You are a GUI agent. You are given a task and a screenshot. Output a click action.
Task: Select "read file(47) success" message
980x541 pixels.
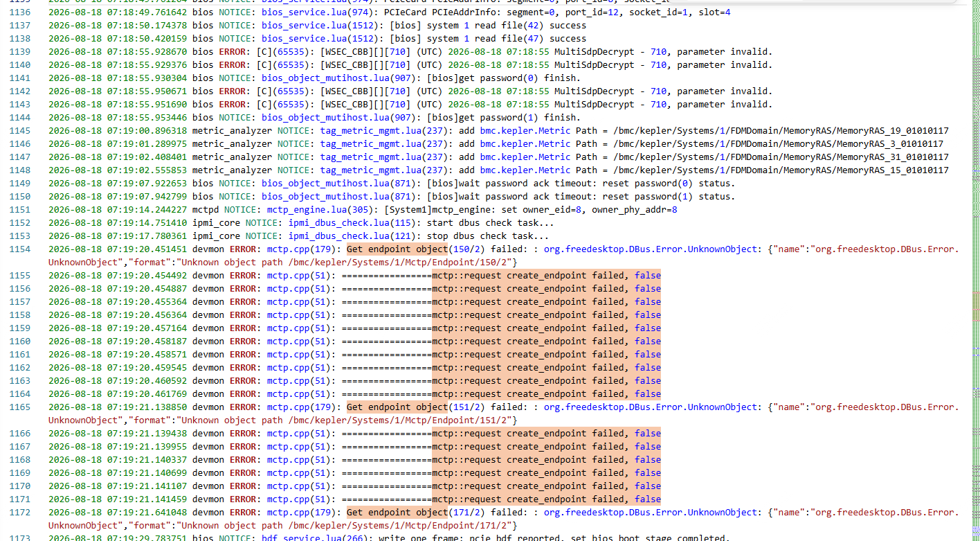point(530,39)
